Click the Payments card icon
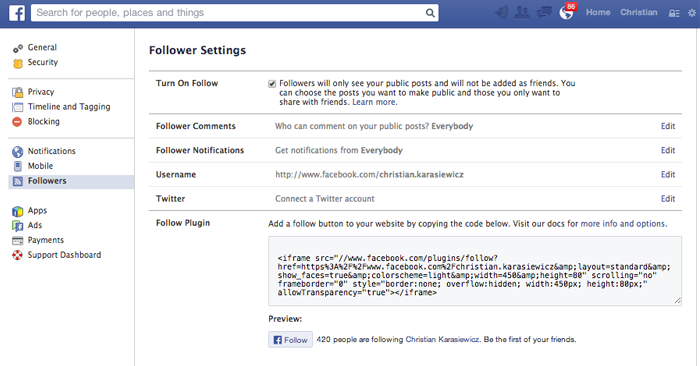The width and height of the screenshot is (700, 366). 17,241
